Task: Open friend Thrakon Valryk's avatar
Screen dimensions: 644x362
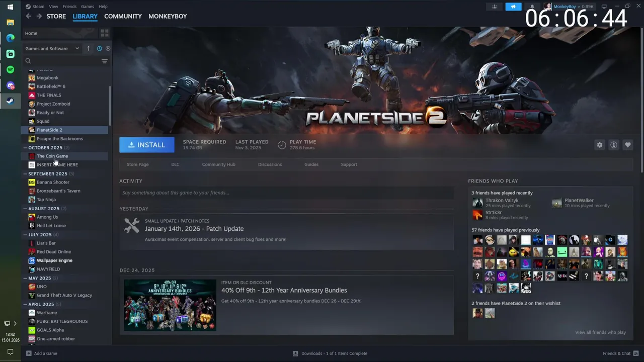Action: [477, 203]
